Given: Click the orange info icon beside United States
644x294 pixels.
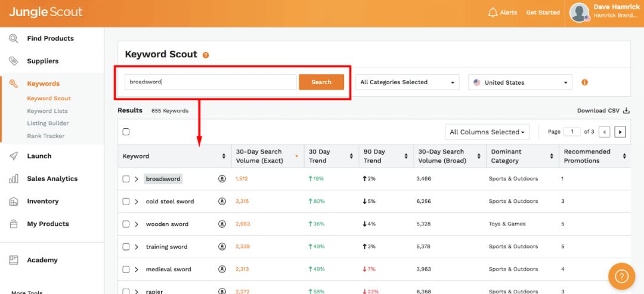Looking at the screenshot, I should tap(584, 82).
